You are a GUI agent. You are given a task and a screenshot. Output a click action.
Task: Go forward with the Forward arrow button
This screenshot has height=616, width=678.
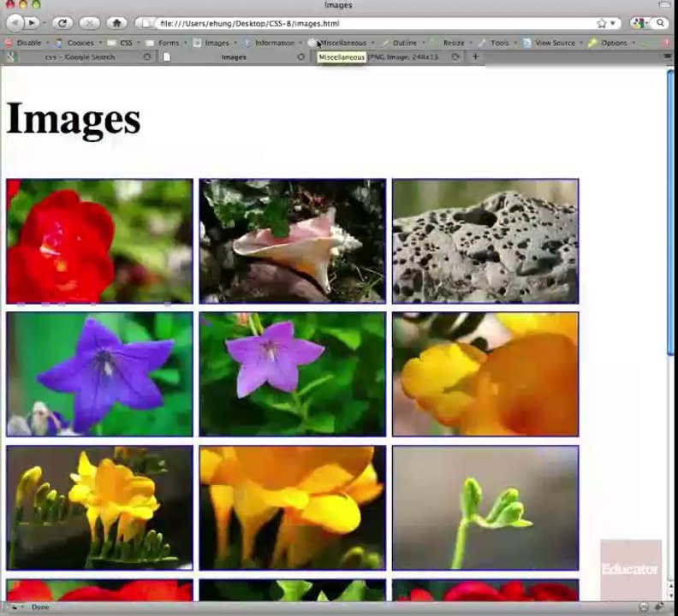coord(32,23)
